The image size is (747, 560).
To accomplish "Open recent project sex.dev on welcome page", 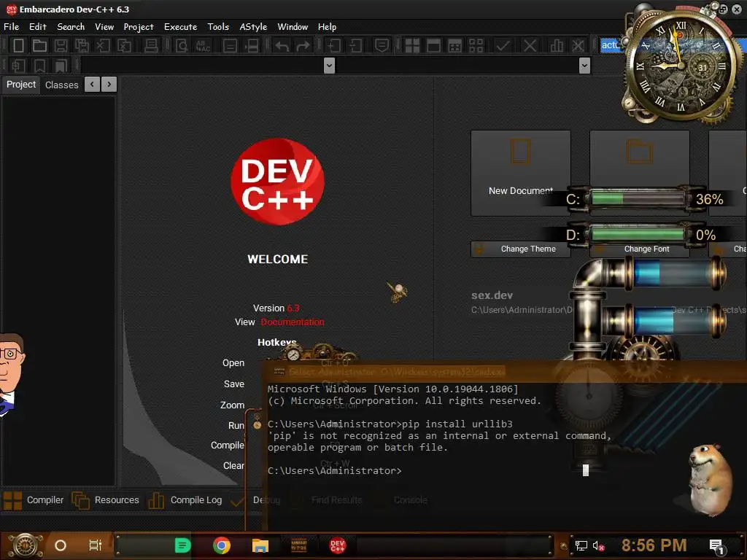I will [492, 295].
